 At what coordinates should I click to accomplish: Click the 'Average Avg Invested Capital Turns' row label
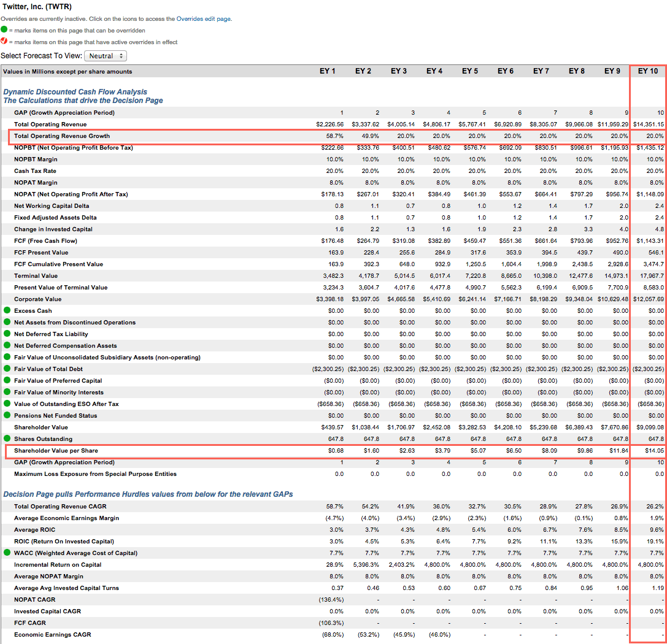tap(66, 588)
